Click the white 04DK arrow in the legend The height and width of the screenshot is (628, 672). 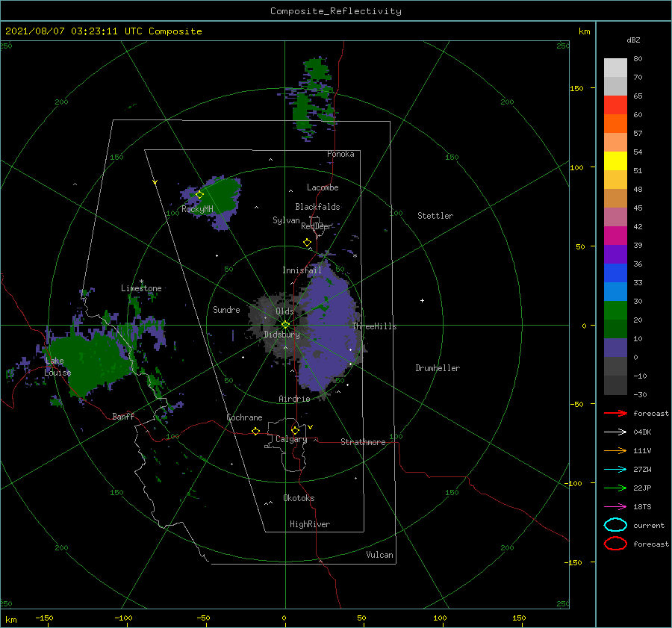(615, 432)
